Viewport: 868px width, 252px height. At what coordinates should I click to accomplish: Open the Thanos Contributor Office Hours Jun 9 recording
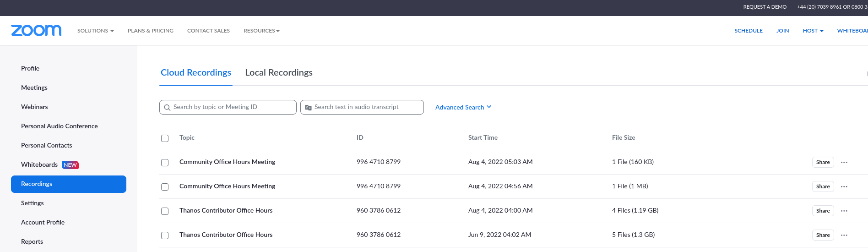(226, 235)
